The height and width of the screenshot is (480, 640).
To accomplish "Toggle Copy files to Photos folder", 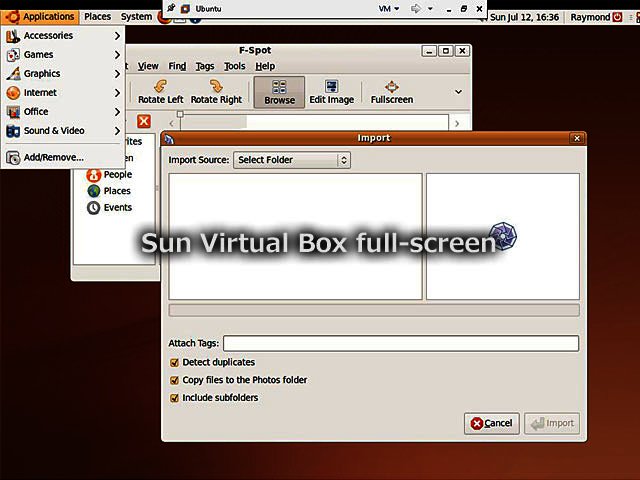I will pyautogui.click(x=175, y=380).
